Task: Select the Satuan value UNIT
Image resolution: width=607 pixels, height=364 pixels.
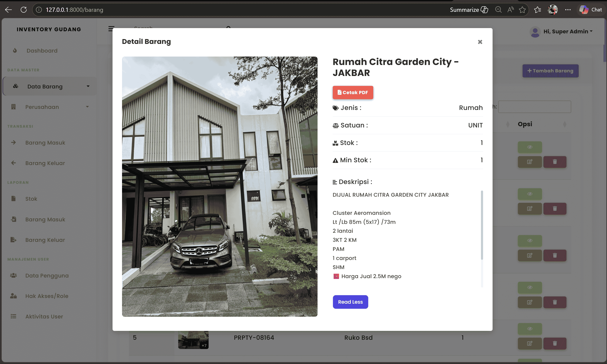Action: click(475, 125)
